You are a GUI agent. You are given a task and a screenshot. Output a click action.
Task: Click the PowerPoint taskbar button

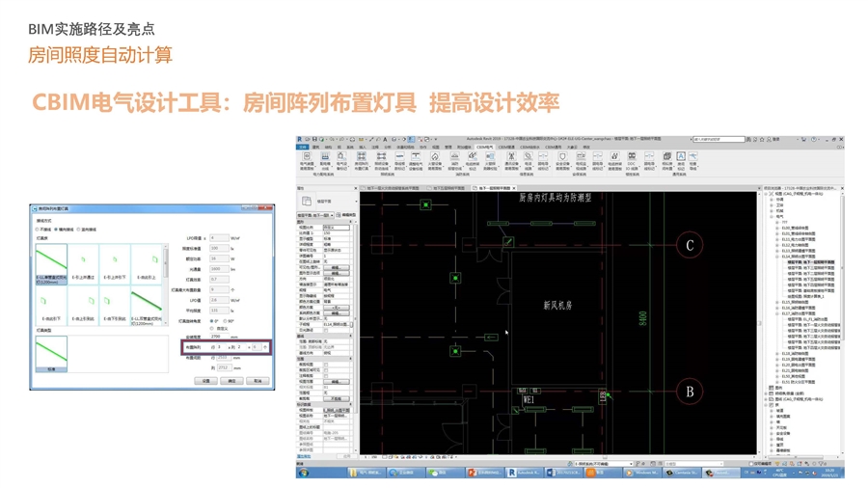485,474
